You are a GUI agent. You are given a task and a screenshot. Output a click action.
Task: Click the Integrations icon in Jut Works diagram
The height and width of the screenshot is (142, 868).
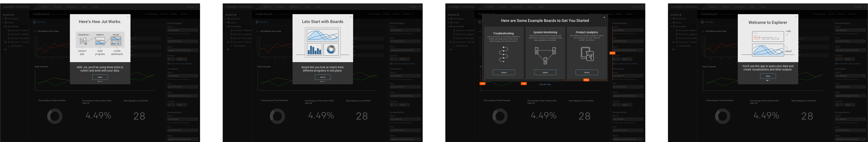click(x=83, y=41)
